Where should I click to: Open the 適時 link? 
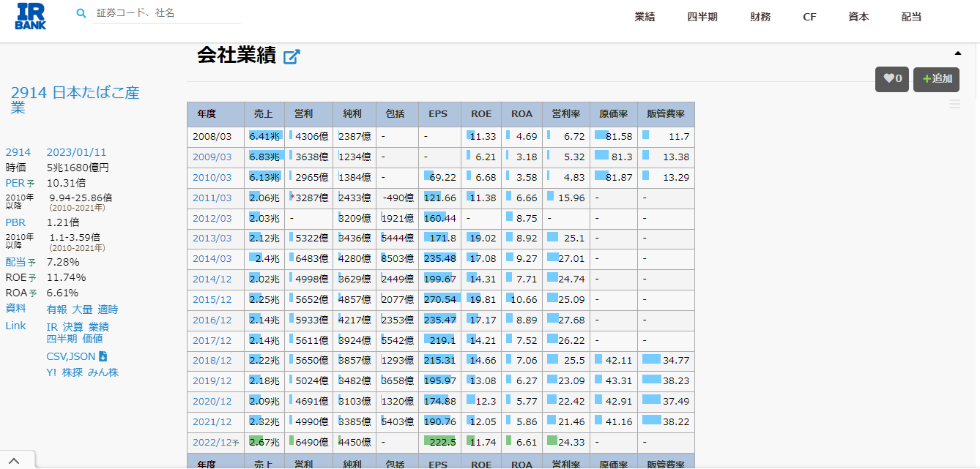(108, 309)
